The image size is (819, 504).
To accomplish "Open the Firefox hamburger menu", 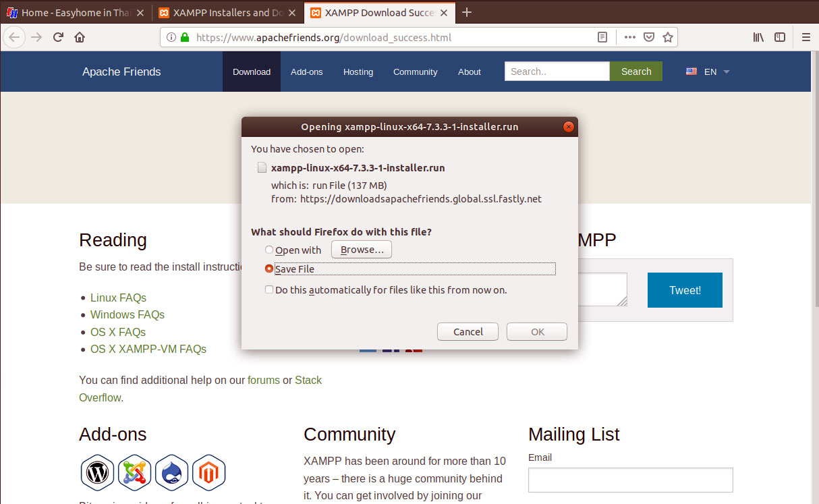I will coord(806,37).
